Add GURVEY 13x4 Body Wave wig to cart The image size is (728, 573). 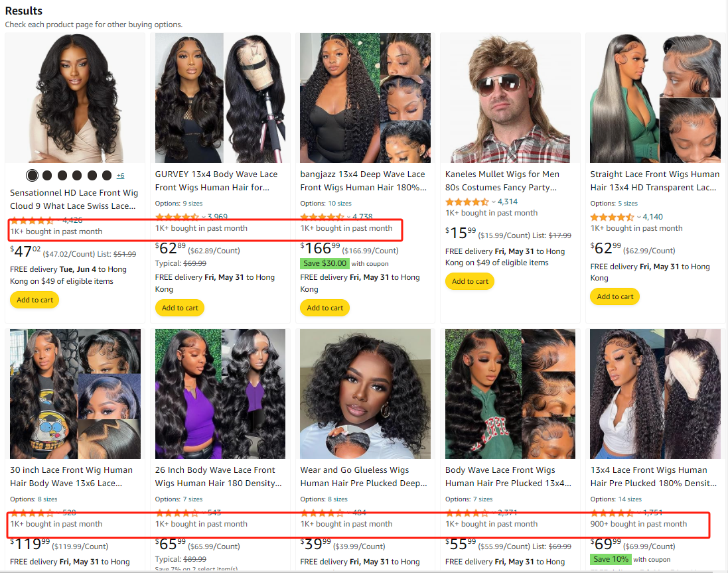pos(180,308)
